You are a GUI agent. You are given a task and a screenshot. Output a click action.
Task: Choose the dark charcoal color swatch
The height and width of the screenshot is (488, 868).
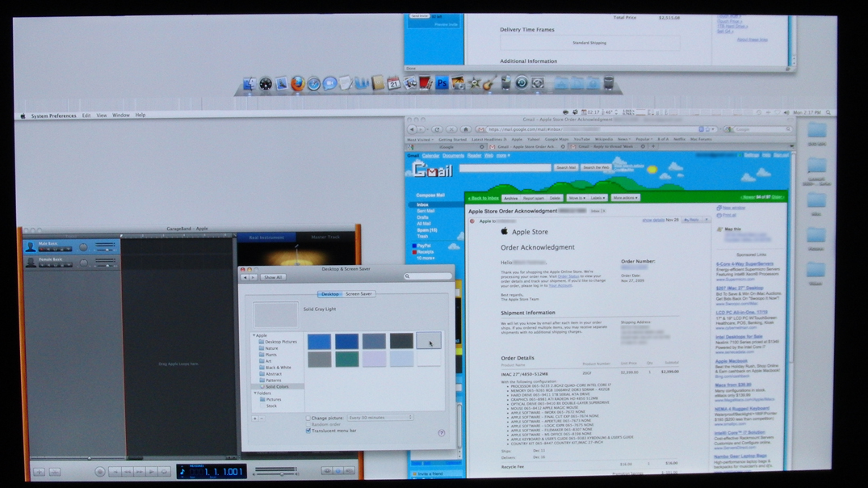coord(401,341)
